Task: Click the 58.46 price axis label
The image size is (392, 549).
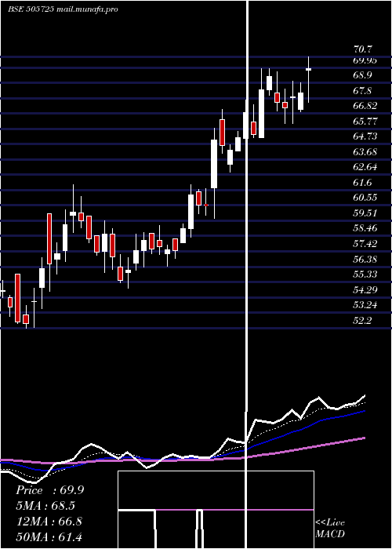Action: [365, 228]
